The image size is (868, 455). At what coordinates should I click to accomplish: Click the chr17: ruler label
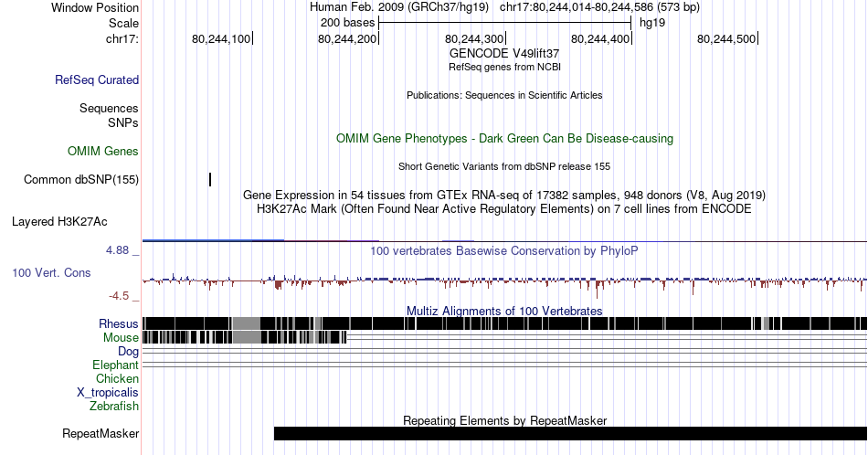(122, 38)
